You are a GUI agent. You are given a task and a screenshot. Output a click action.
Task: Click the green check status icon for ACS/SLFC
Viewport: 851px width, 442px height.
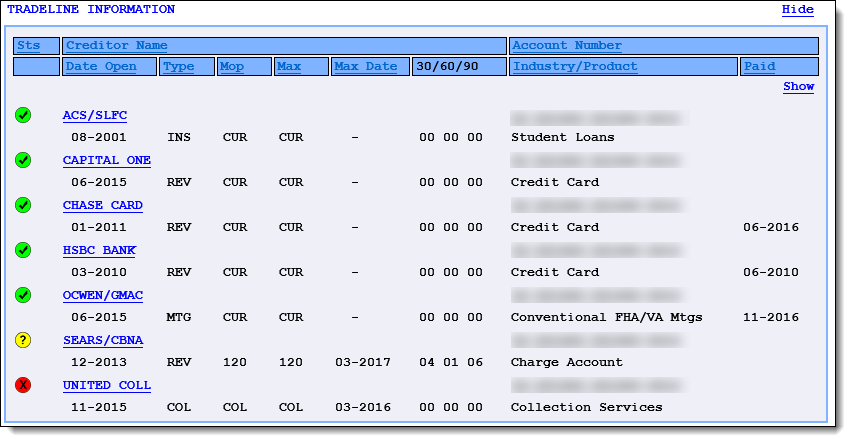coord(23,115)
